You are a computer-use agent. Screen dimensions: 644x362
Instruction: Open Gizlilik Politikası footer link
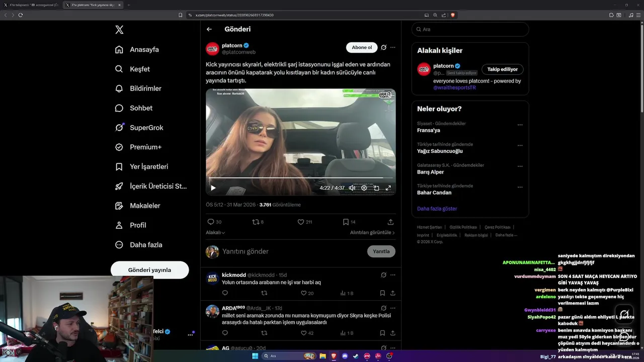click(x=463, y=227)
